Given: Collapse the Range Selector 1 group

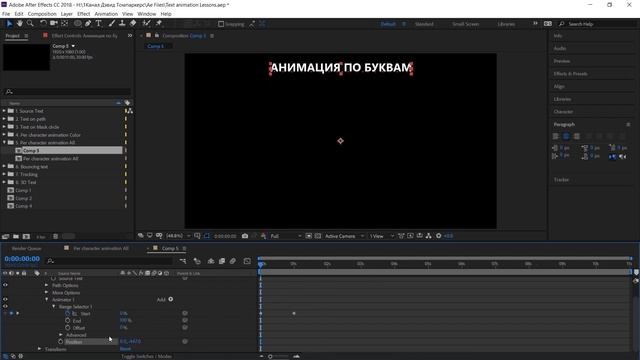Looking at the screenshot, I should [53, 306].
